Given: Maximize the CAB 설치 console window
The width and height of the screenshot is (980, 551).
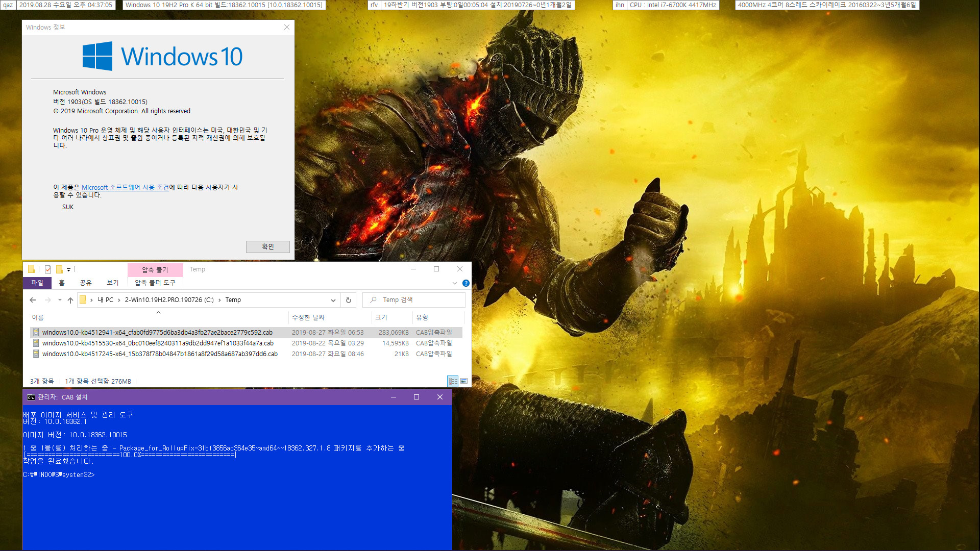Looking at the screenshot, I should pyautogui.click(x=416, y=397).
